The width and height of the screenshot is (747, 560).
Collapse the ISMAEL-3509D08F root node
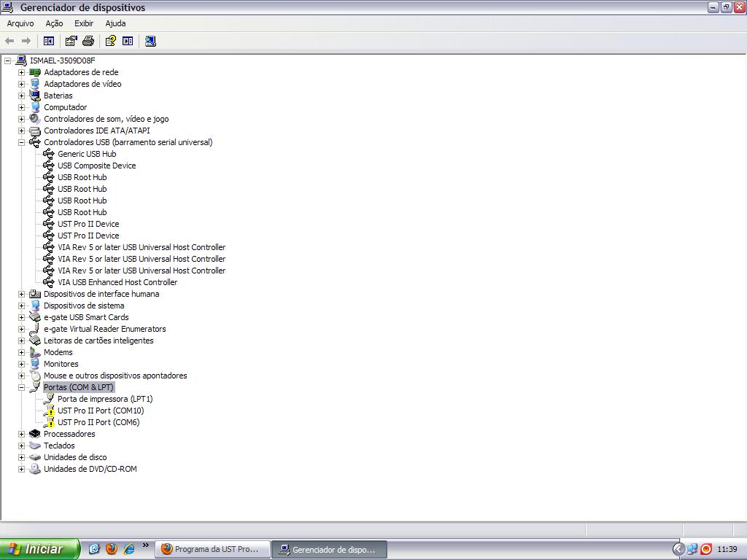click(x=7, y=61)
